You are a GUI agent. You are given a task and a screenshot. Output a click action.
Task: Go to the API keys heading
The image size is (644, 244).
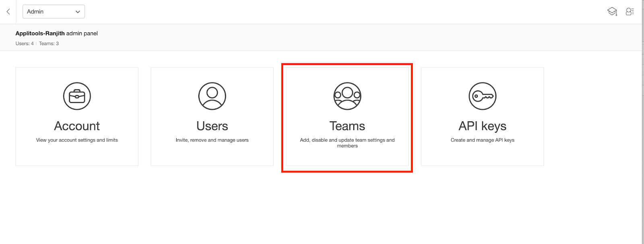(482, 126)
